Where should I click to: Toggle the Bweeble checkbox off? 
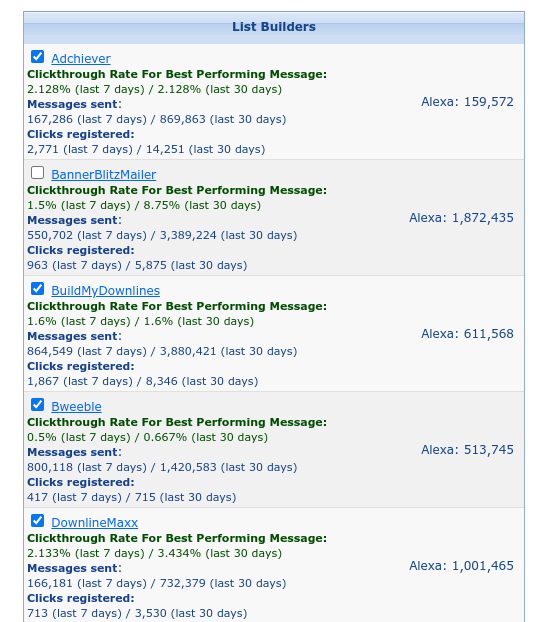pyautogui.click(x=37, y=405)
